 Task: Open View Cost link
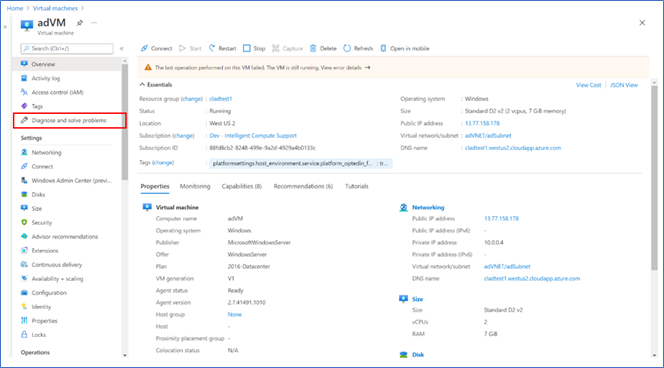[x=588, y=85]
